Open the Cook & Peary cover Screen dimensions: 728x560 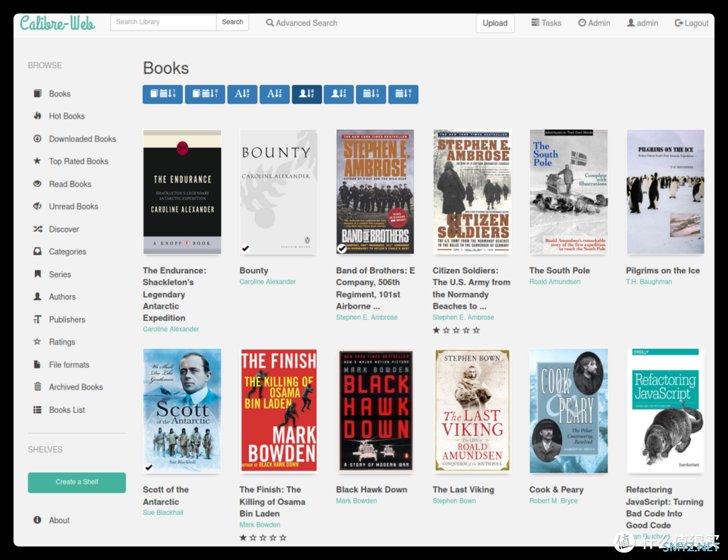pos(568,411)
